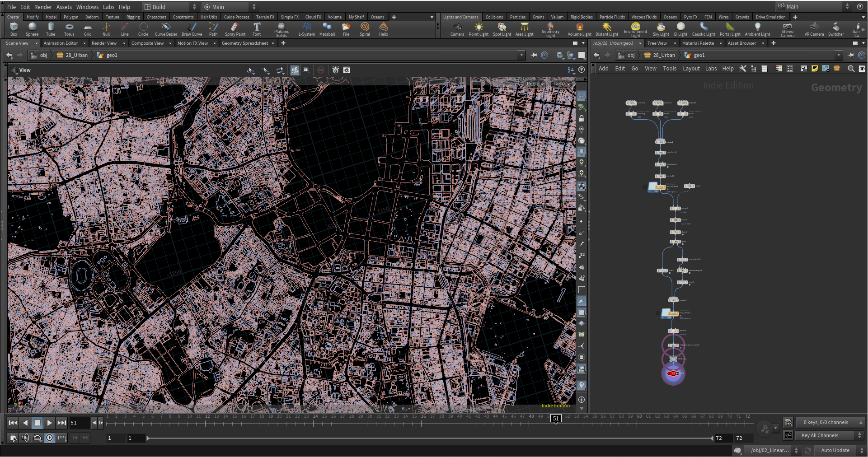Expand the Persp viewport menu
The image size is (868, 457).
coord(535,84)
